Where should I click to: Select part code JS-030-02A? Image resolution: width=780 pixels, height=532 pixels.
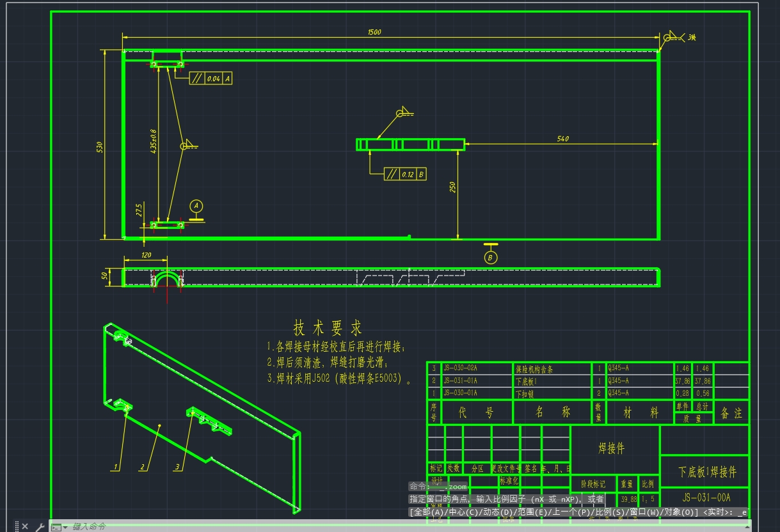pyautogui.click(x=460, y=368)
